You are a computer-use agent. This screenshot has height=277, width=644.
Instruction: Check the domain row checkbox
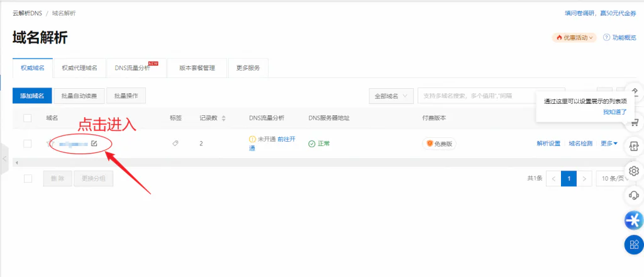pos(28,144)
